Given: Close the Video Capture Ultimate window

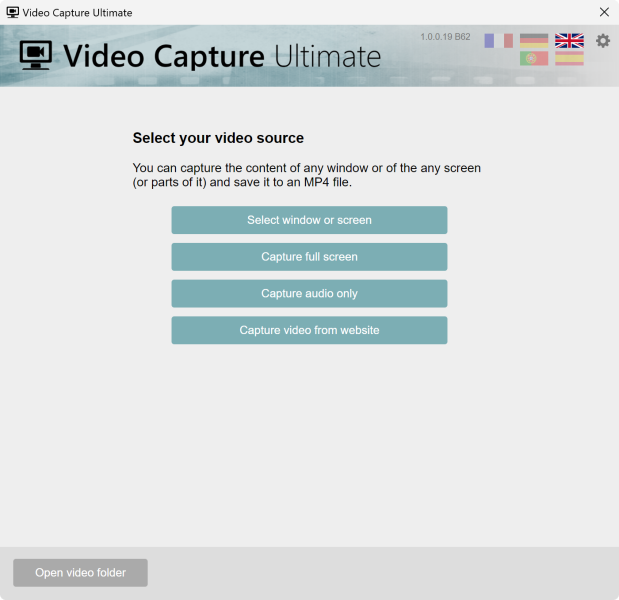Looking at the screenshot, I should 603,13.
